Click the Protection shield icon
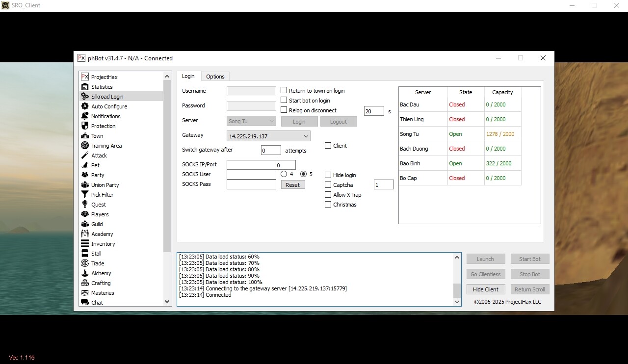The image size is (628, 364). [85, 126]
